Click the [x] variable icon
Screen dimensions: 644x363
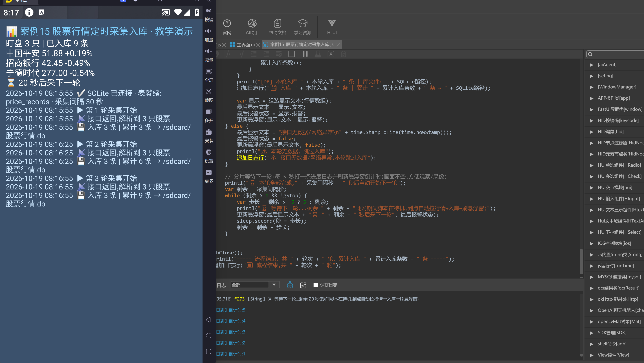coord(331,54)
